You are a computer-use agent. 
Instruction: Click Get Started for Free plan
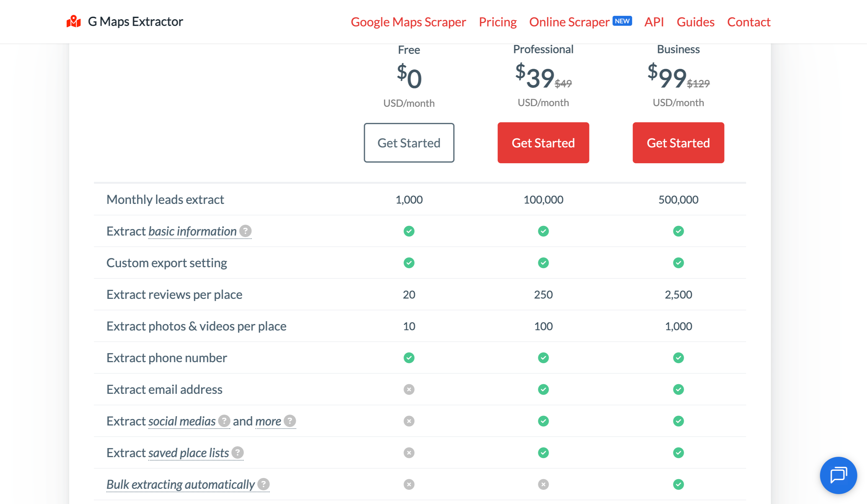click(409, 143)
